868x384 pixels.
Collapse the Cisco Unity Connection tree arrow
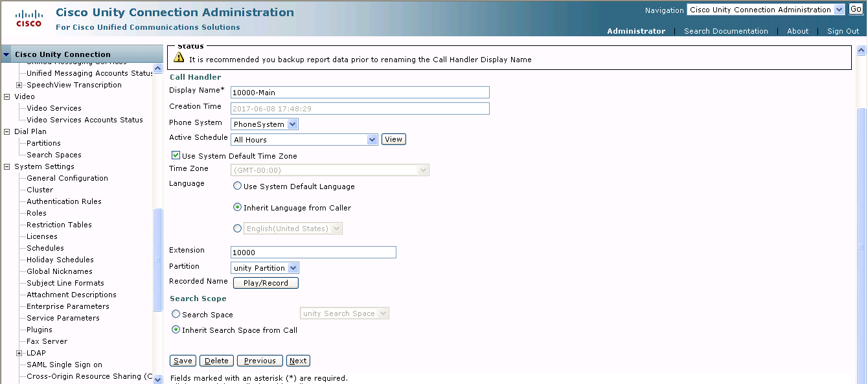tap(6, 54)
